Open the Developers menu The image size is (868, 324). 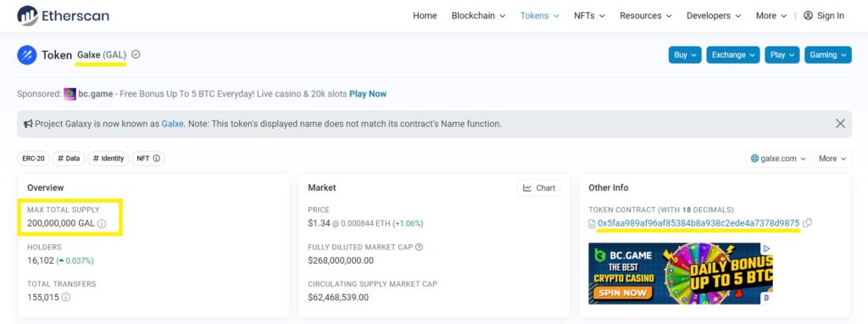pos(714,15)
